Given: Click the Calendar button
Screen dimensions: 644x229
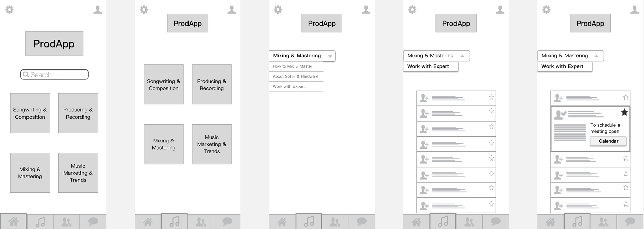Looking at the screenshot, I should pos(608,141).
